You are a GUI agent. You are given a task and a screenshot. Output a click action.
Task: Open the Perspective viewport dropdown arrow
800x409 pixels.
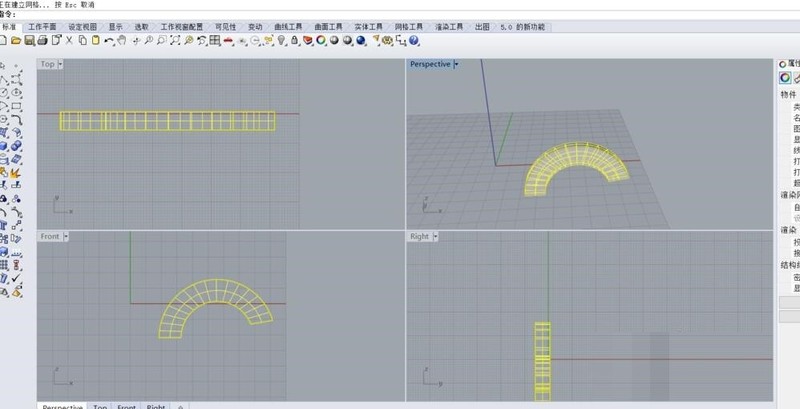coord(456,64)
